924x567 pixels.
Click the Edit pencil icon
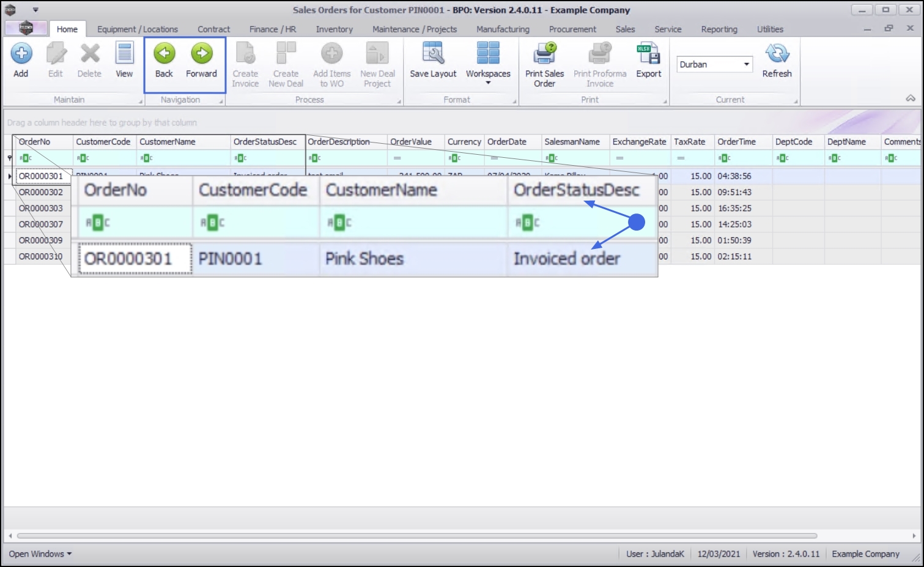tap(56, 54)
